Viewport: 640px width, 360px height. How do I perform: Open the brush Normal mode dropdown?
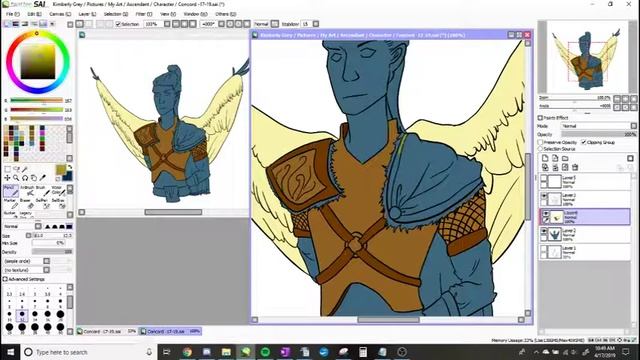(x=38, y=226)
